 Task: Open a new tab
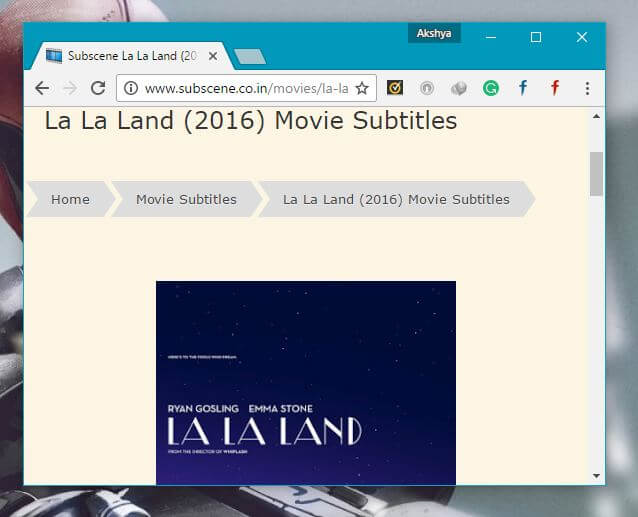[x=249, y=56]
